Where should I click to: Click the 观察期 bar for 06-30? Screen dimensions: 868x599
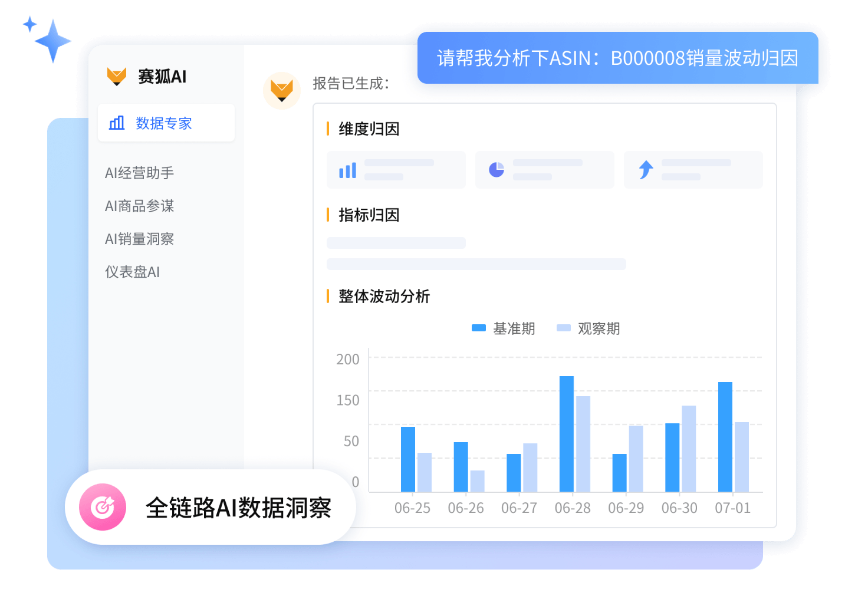click(689, 449)
